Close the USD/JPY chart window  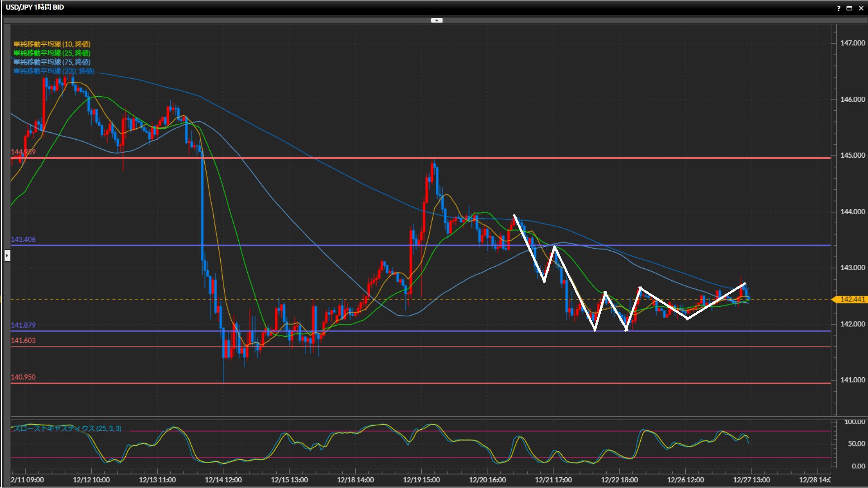coord(861,8)
